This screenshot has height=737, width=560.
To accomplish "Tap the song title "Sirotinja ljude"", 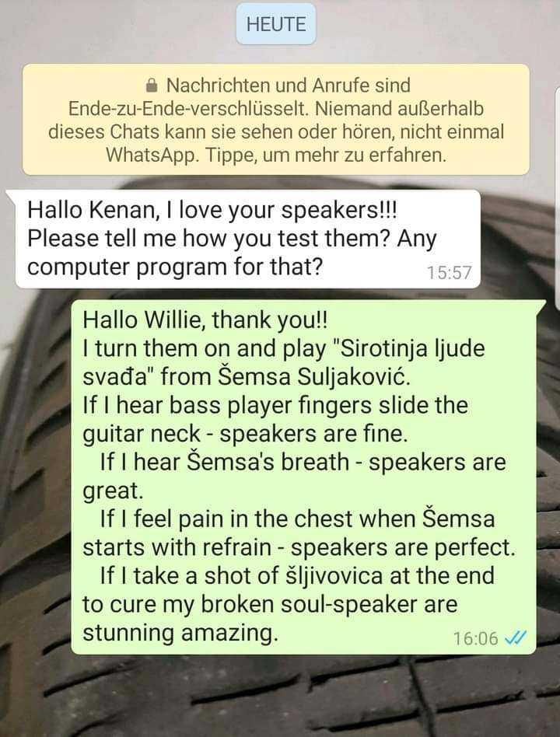I will coord(408,349).
